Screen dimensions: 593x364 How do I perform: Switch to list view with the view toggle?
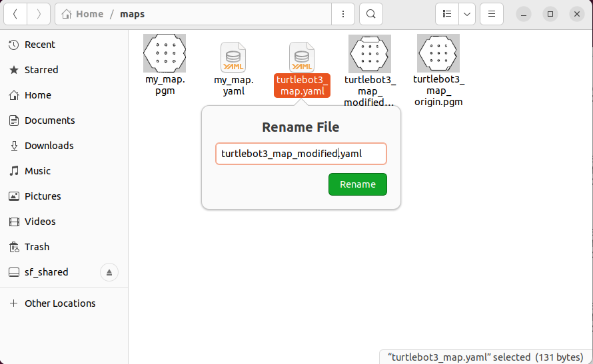447,14
